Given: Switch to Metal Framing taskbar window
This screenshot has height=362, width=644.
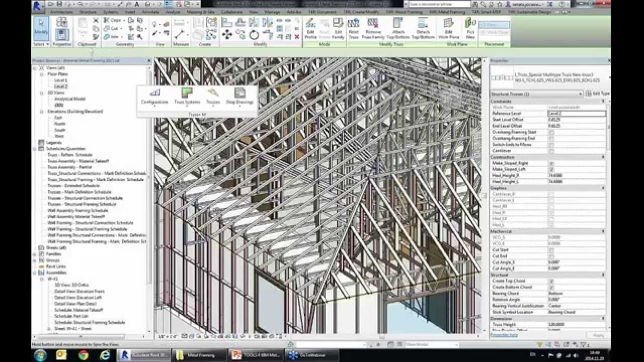Looking at the screenshot, I should point(199,355).
